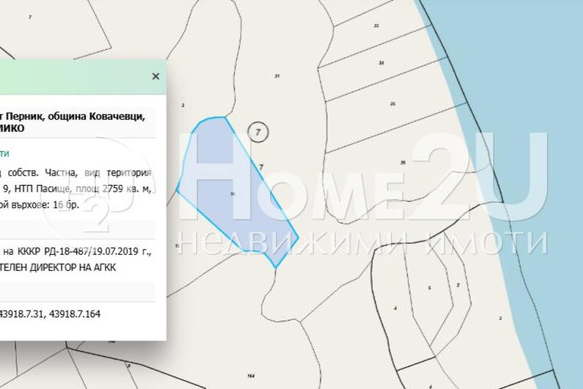The height and width of the screenshot is (389, 583).
Task: Click area text 'площ 2759 кв. м'
Action: 113,189
